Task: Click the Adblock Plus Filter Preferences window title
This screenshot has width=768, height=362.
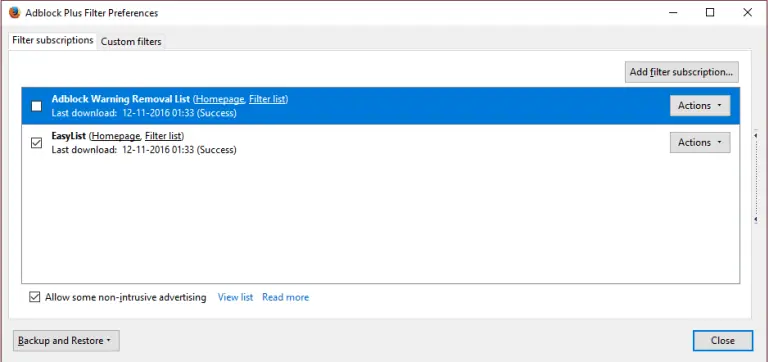Action: (92, 13)
